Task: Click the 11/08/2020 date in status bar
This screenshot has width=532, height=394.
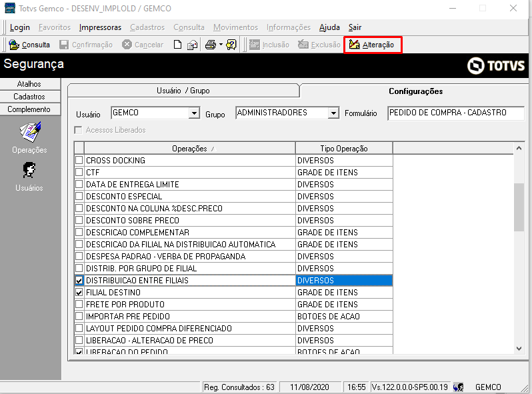Action: point(309,387)
